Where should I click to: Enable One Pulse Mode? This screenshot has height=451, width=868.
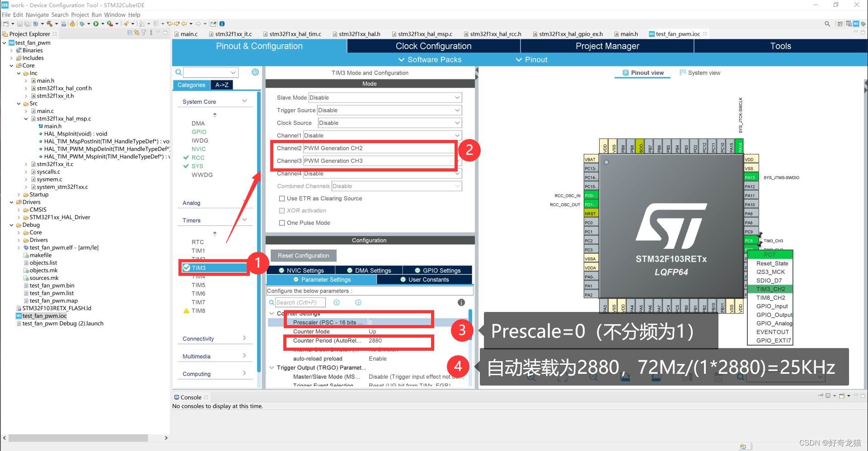click(x=282, y=223)
